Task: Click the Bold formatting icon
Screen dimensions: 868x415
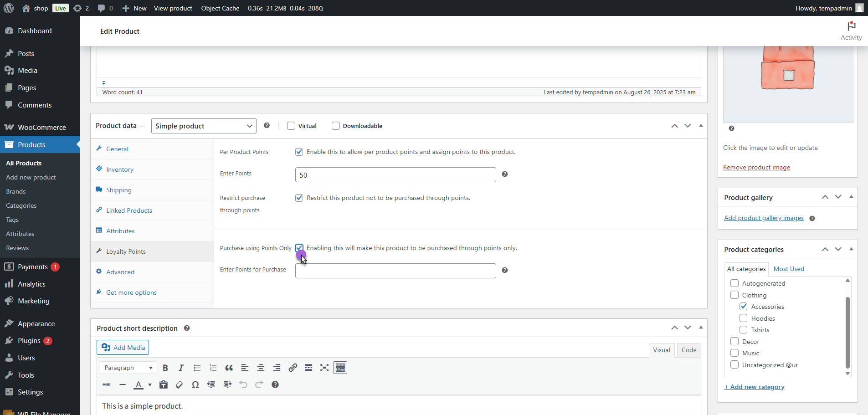Action: (165, 368)
